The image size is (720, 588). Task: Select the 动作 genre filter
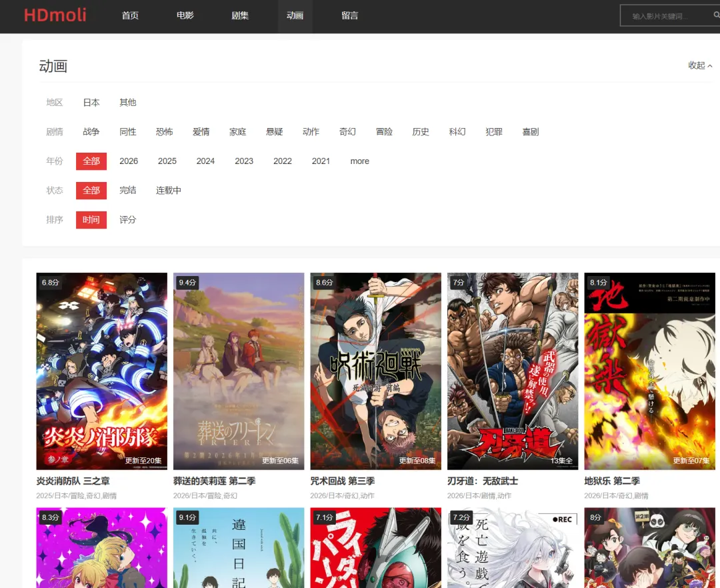[311, 132]
